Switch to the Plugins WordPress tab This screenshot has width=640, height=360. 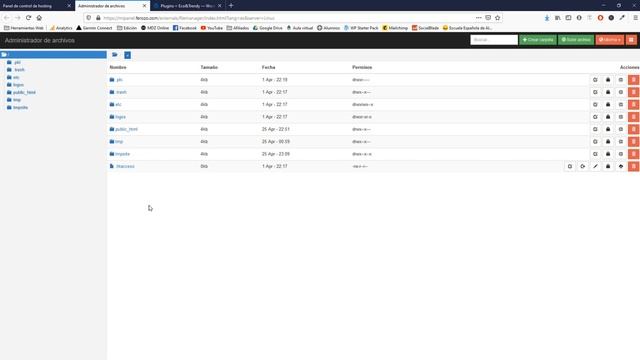click(187, 6)
